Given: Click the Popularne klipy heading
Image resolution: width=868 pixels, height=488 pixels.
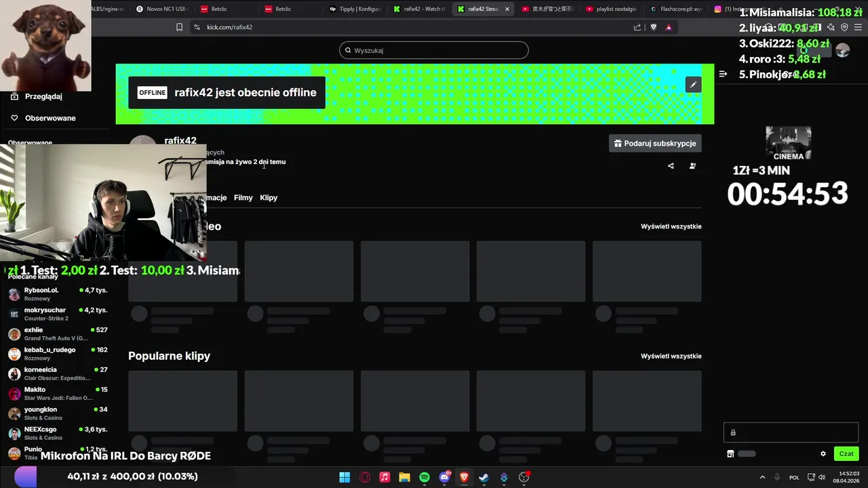Looking at the screenshot, I should (169, 356).
